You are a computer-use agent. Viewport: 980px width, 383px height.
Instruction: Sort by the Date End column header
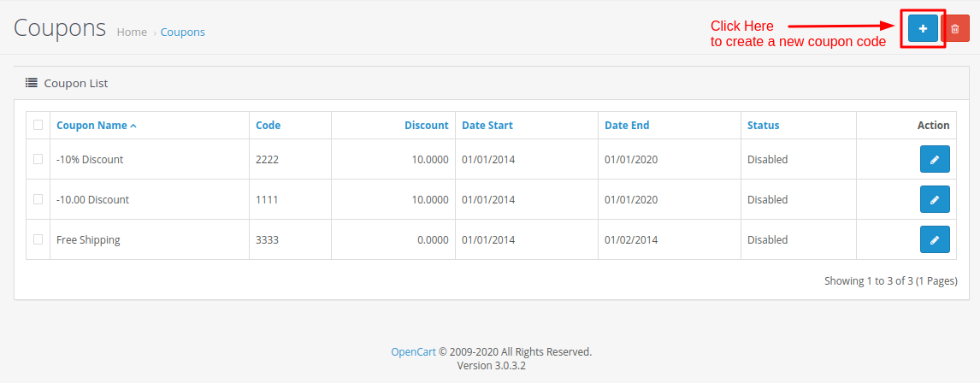(627, 125)
